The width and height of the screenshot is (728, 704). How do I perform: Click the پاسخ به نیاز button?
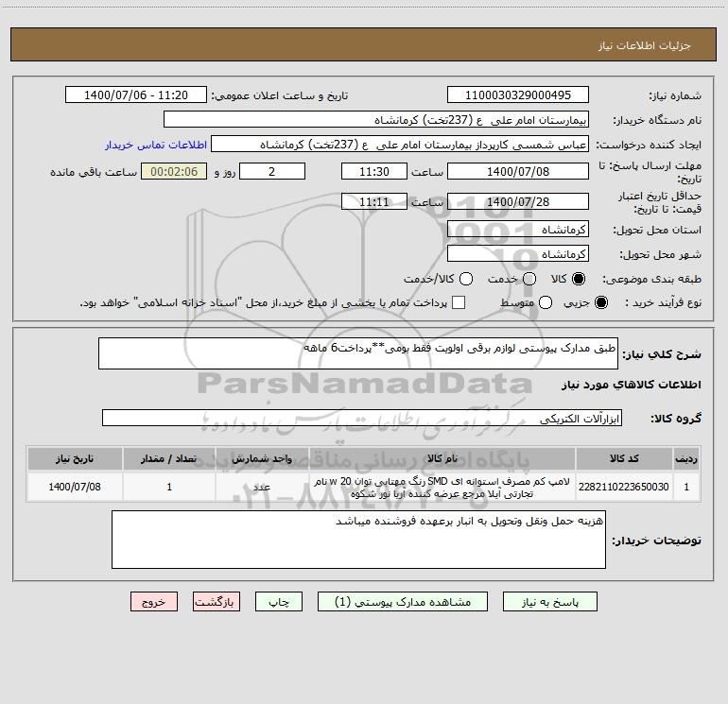point(550,602)
